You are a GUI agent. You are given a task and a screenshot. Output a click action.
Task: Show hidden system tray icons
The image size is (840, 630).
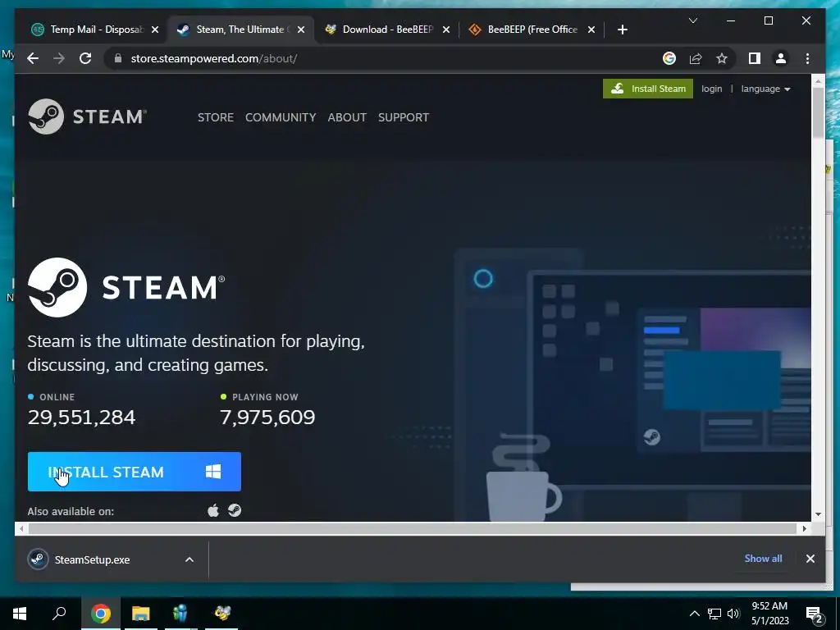[694, 614]
